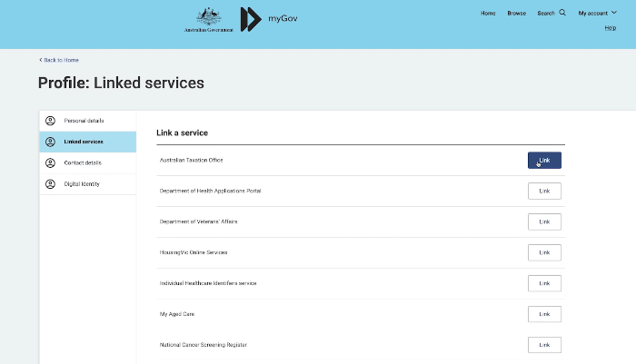Click the search magnifier icon
636x364 pixels.
tap(562, 13)
